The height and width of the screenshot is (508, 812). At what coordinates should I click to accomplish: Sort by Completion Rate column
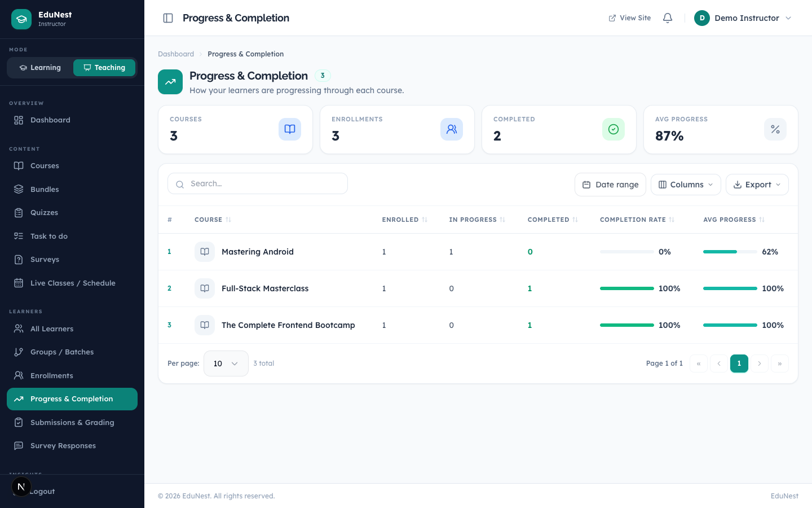point(637,220)
